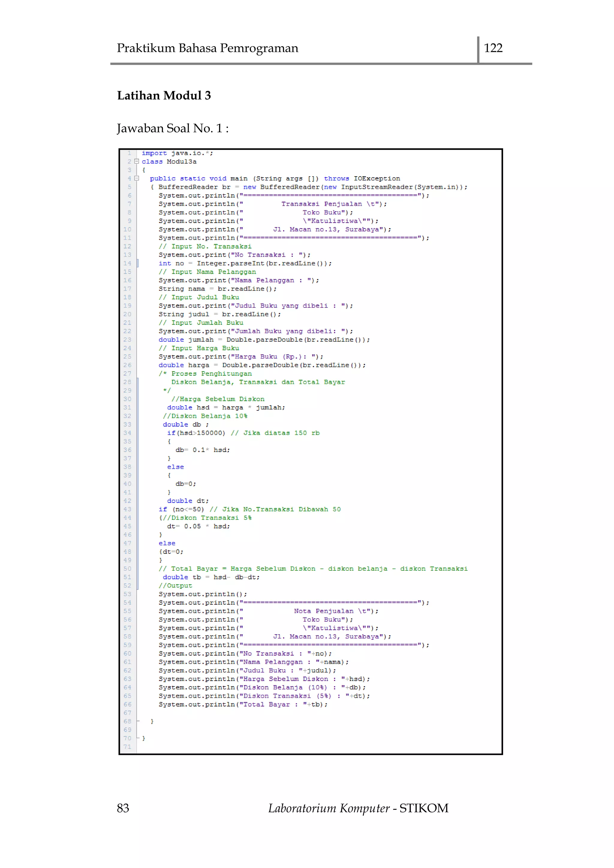Screen dimensions: 614x868
Task: Click the 'Total Bayar' println statement
Action: point(243,704)
